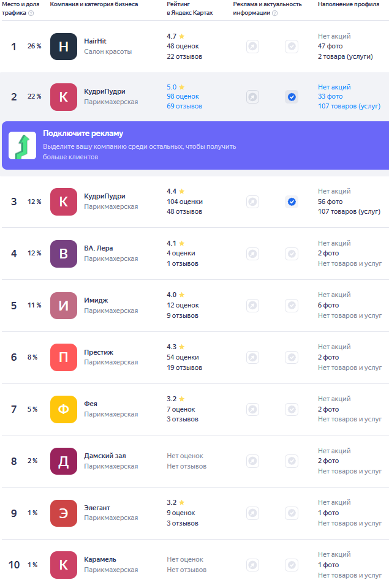Click the grey verification checkmark in the Дамский зал row
The width and height of the screenshot is (389, 588).
[x=292, y=461]
